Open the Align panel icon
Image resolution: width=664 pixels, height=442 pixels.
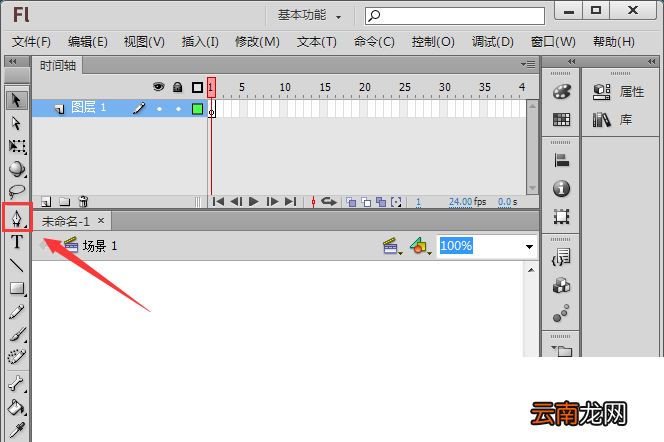click(x=561, y=160)
